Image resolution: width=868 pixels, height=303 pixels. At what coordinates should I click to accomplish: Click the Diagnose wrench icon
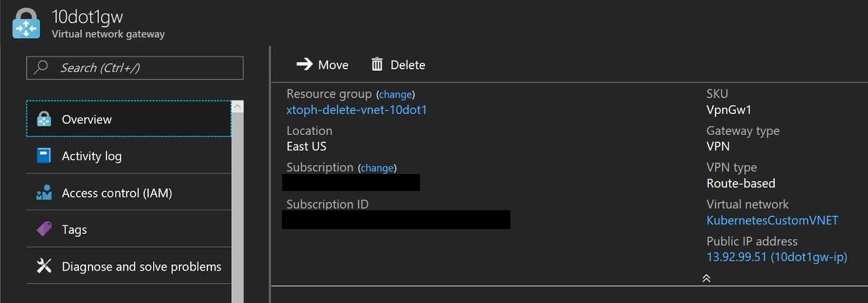pos(44,266)
